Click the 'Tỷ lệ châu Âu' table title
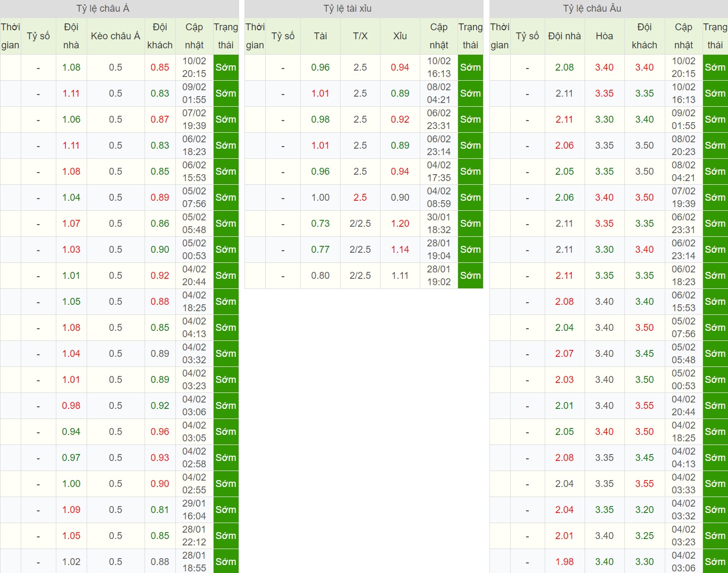The height and width of the screenshot is (573, 728). 592,8
